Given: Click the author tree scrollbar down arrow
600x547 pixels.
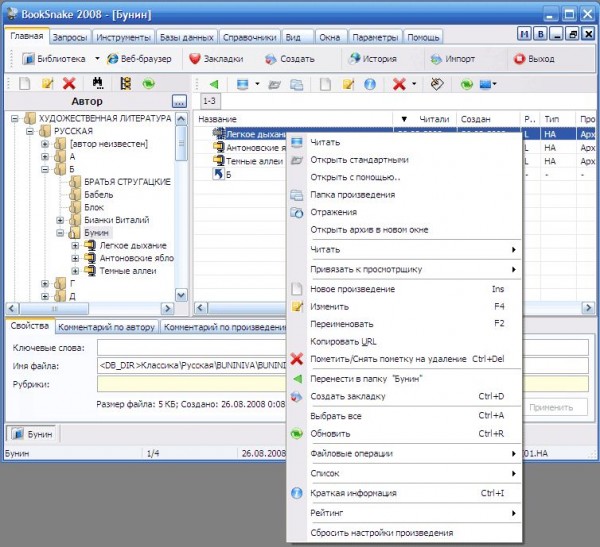Looking at the screenshot, I should tap(181, 295).
